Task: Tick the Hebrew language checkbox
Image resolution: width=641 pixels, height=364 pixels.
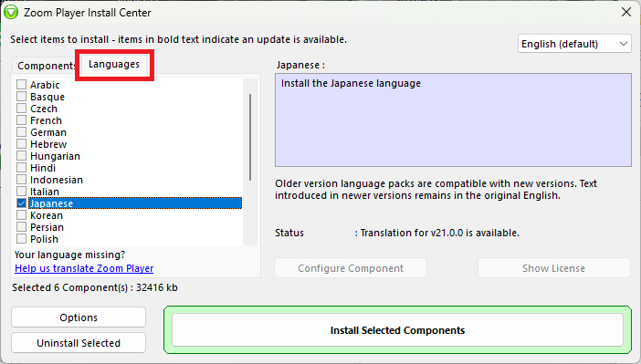Action: 21,144
